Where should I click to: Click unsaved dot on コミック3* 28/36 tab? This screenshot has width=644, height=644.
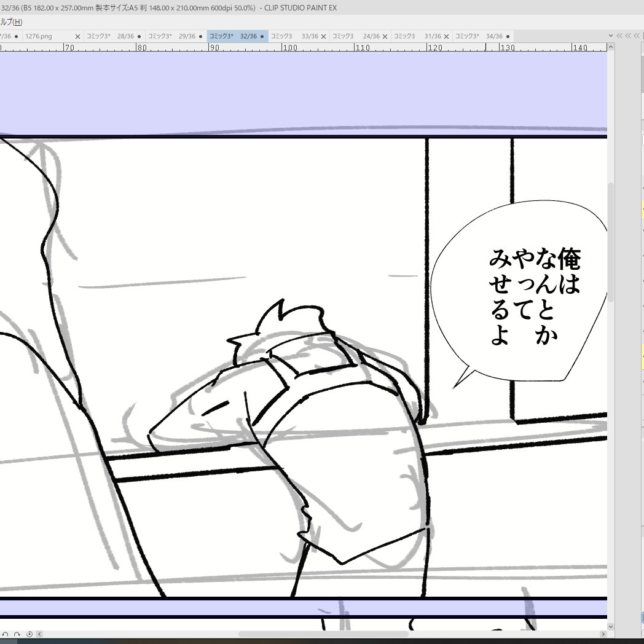[139, 36]
